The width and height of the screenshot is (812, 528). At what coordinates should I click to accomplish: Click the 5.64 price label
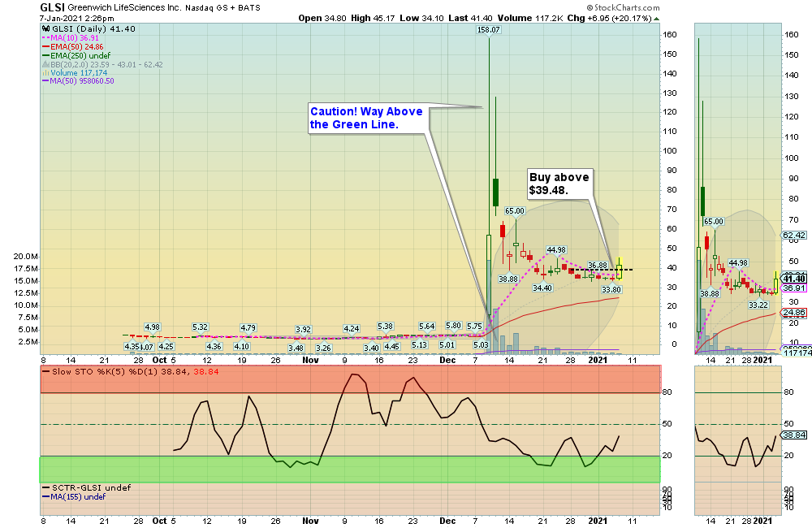pos(427,326)
